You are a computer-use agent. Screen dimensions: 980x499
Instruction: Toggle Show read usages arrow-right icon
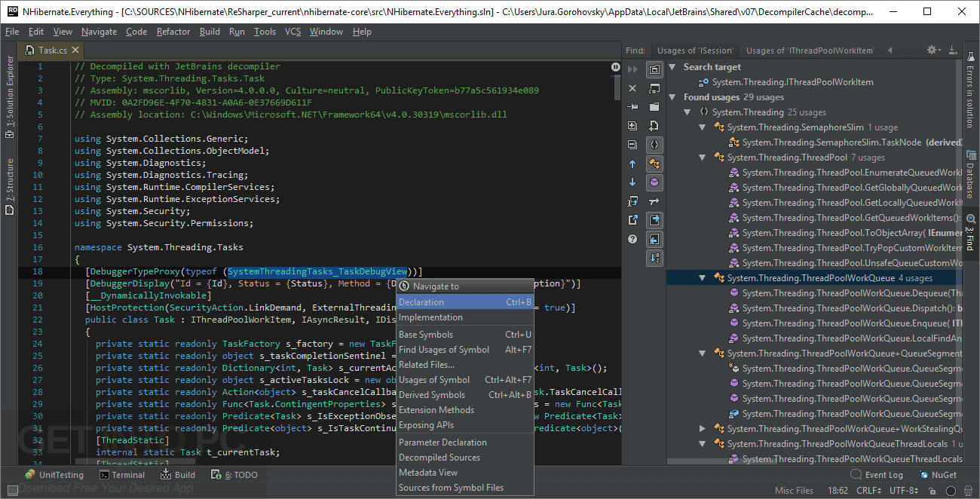[654, 220]
